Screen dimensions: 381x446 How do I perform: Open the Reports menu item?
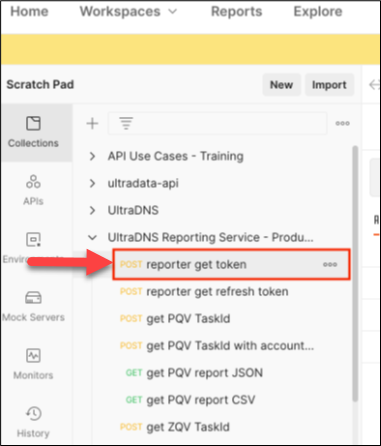click(x=236, y=12)
